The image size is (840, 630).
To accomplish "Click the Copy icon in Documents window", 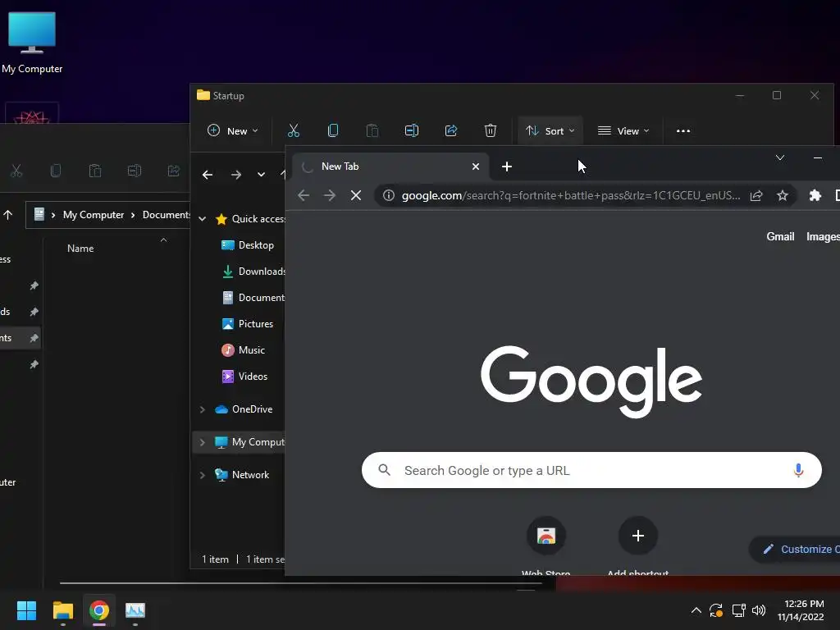I will (x=56, y=171).
